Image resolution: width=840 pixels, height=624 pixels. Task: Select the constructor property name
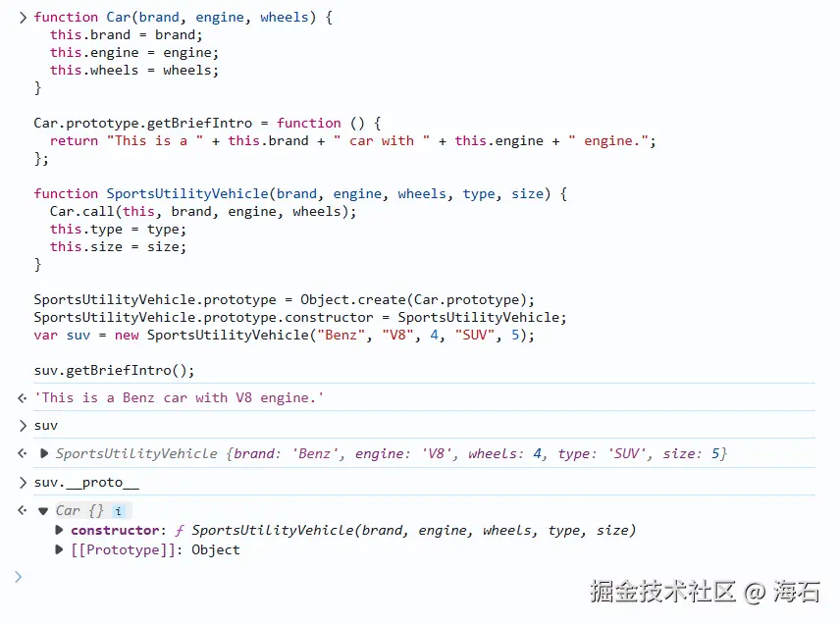tap(116, 530)
